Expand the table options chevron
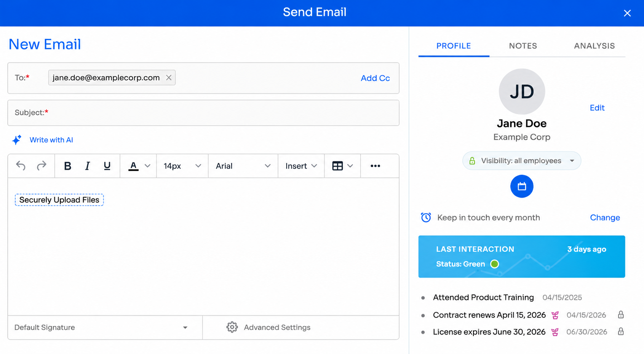 (x=350, y=166)
